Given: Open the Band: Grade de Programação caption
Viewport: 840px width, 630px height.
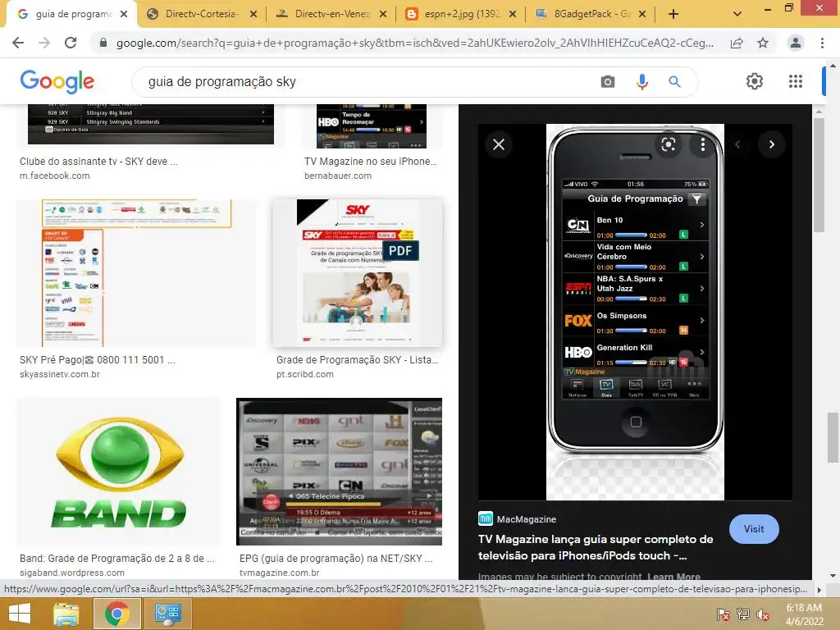Looking at the screenshot, I should (x=117, y=558).
